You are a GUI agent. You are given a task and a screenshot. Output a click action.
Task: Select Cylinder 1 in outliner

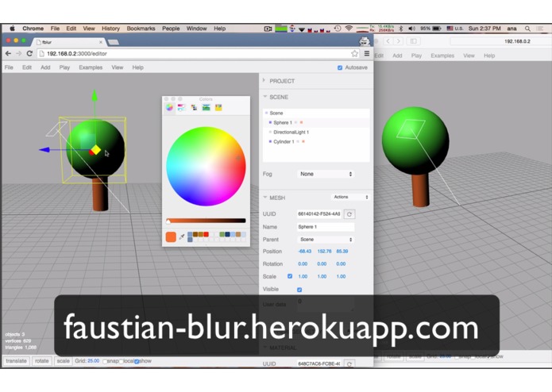pos(316,141)
